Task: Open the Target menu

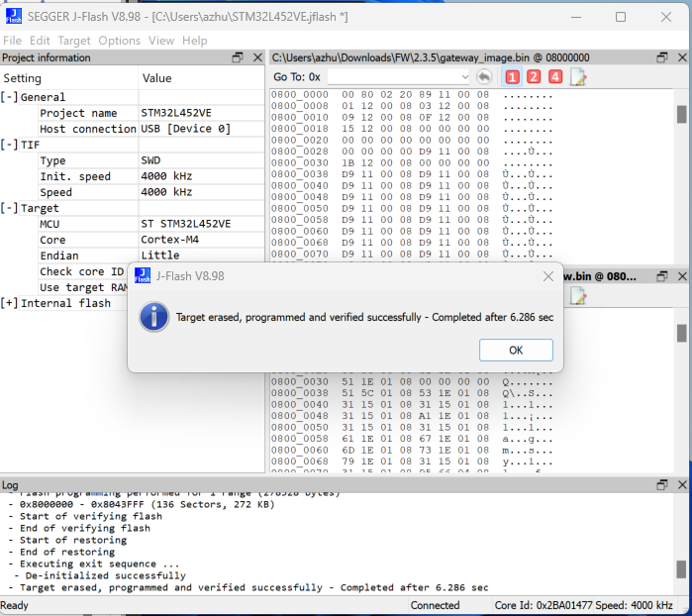Action: click(73, 41)
